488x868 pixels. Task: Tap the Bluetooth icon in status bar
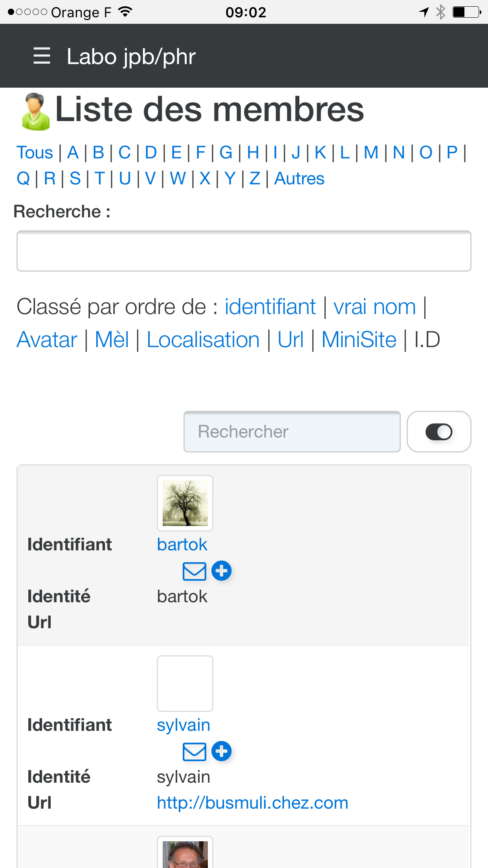coord(441,12)
